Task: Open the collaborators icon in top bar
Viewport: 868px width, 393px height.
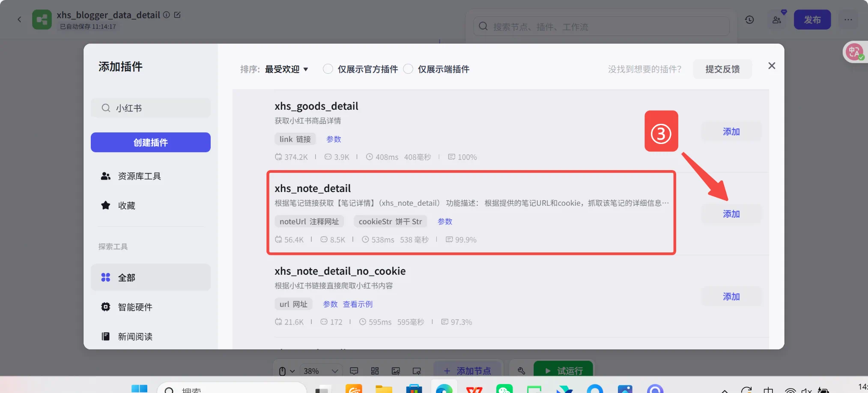Action: tap(777, 20)
